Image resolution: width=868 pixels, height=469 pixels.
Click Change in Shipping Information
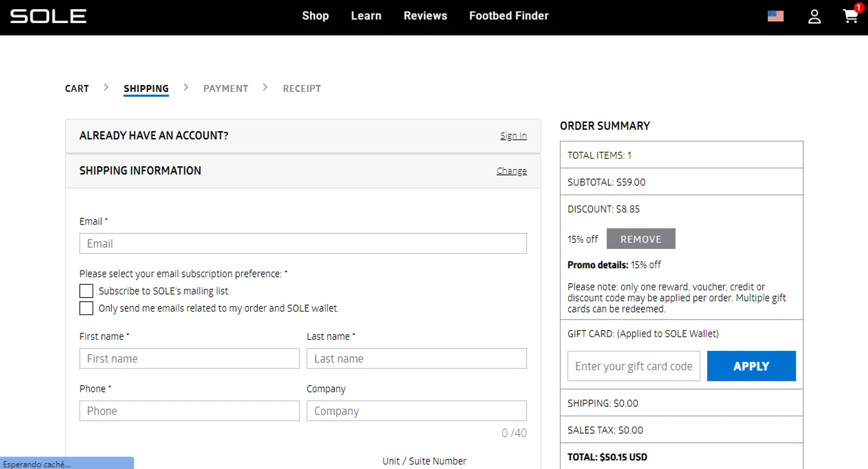(512, 171)
